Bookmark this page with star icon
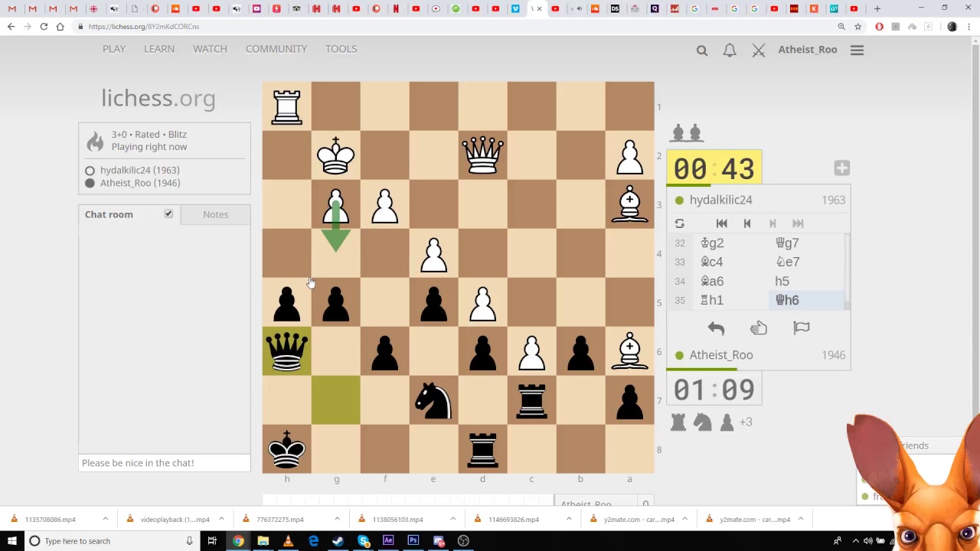The width and height of the screenshot is (980, 551). (858, 27)
